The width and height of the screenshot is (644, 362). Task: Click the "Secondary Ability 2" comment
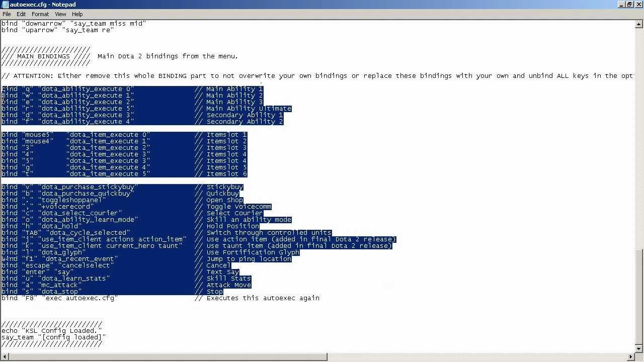(x=245, y=122)
